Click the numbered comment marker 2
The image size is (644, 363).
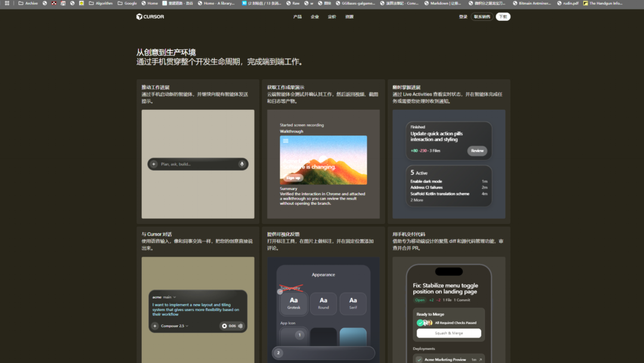[278, 353]
